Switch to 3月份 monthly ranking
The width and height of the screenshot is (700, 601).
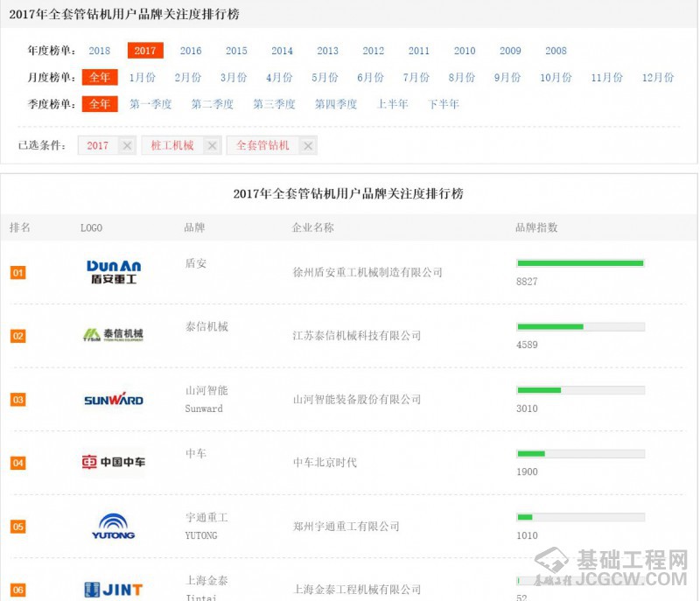click(x=234, y=78)
